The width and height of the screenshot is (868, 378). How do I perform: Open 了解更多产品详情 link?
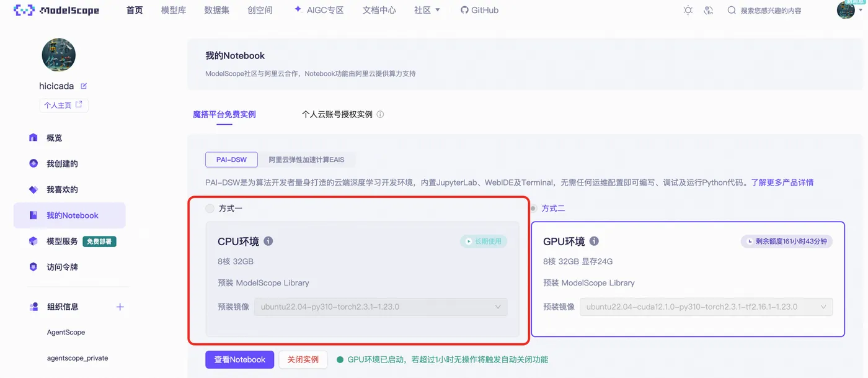(782, 182)
